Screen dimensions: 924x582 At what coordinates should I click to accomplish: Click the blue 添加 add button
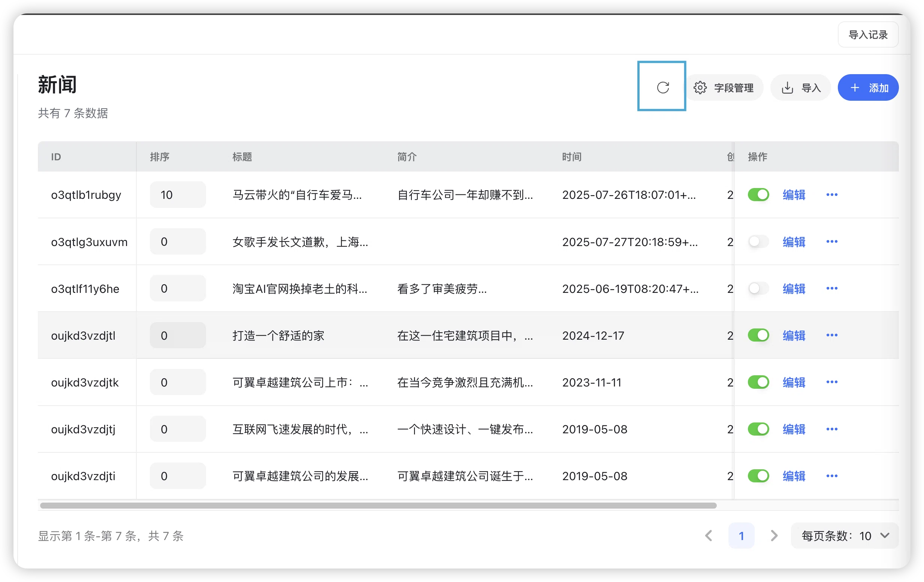point(868,88)
